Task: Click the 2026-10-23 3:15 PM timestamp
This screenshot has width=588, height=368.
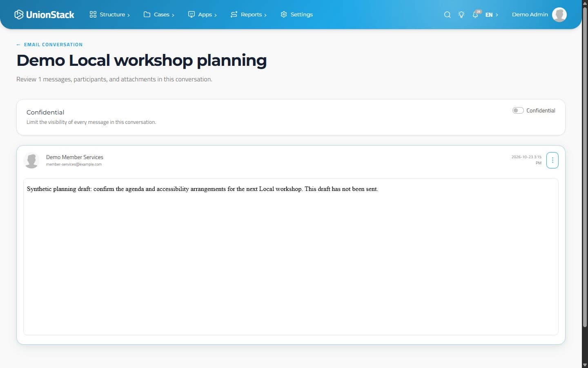Action: coord(527,160)
